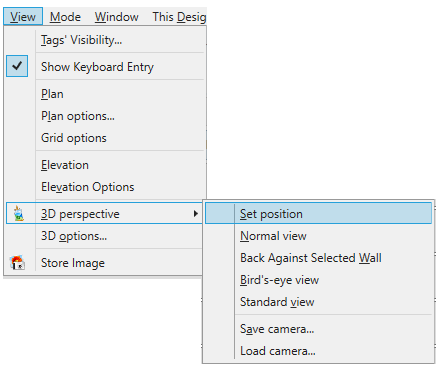Open the View menu
This screenshot has height=372, width=442.
click(23, 17)
